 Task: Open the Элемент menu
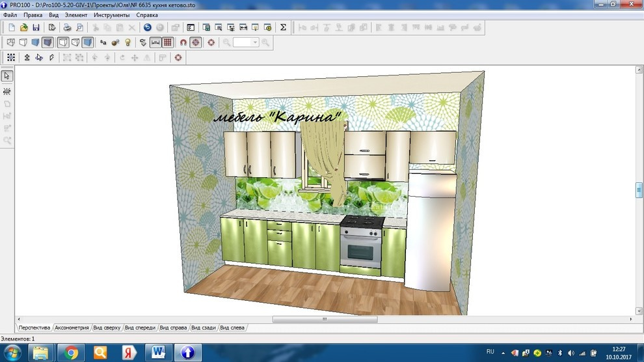point(75,14)
